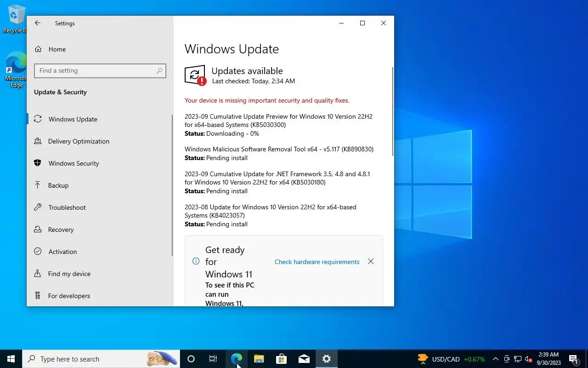Click taskbar Type here to search box
This screenshot has width=588, height=368.
[101, 359]
